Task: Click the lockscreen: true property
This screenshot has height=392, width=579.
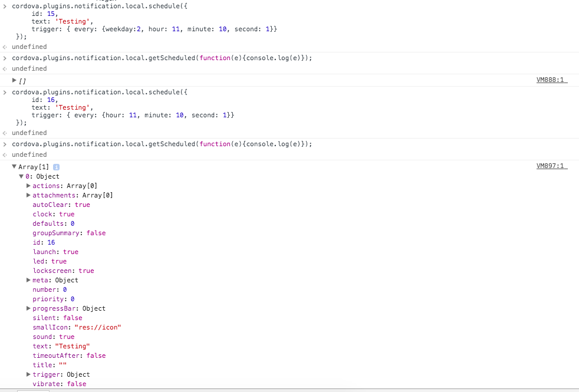Action: pyautogui.click(x=63, y=271)
